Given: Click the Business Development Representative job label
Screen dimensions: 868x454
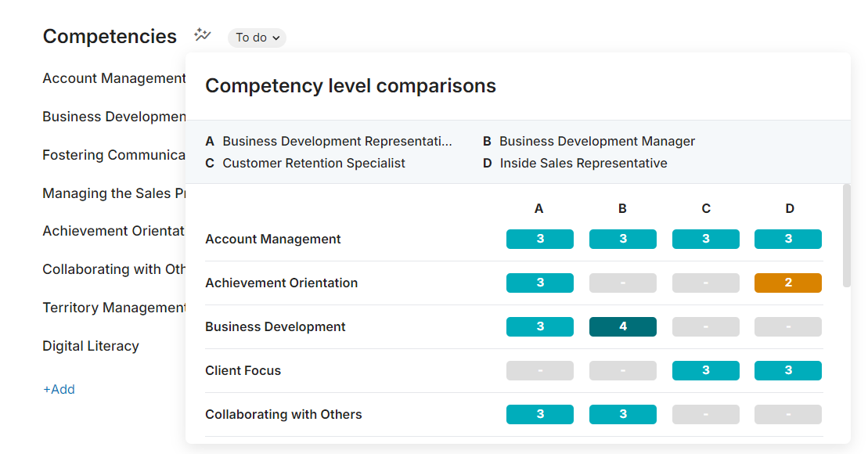Looking at the screenshot, I should point(337,141).
